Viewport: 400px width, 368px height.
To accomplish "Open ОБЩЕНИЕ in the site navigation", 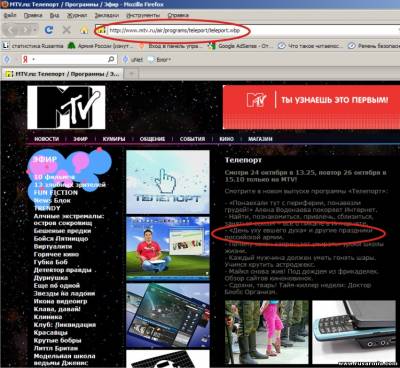I will point(152,139).
